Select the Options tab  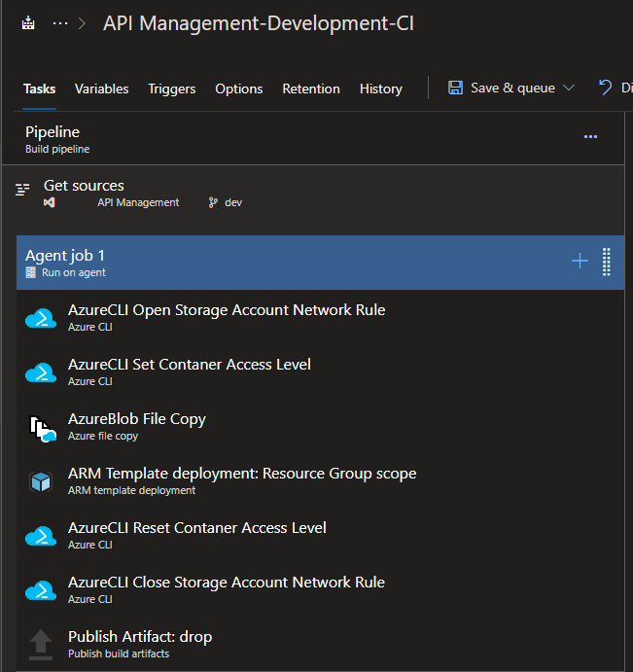point(239,88)
